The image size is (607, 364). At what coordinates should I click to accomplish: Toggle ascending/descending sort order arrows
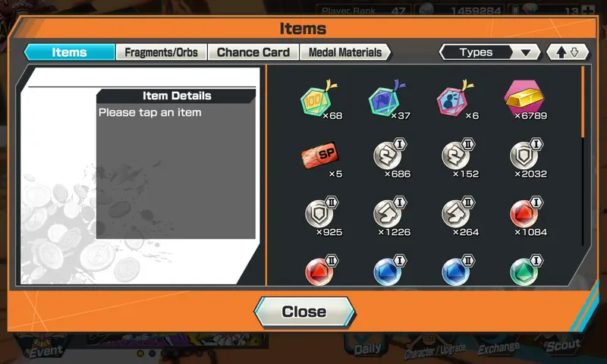pos(568,52)
